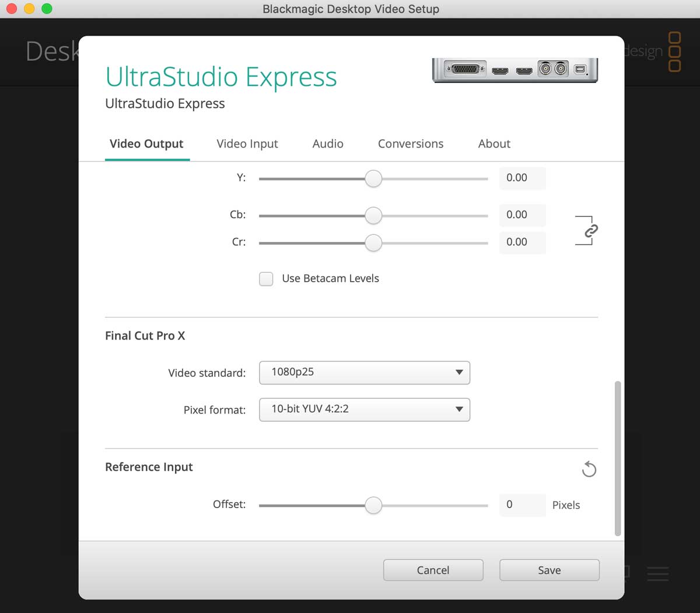Image resolution: width=700 pixels, height=613 pixels.
Task: Open the Video standard dropdown
Action: point(365,372)
